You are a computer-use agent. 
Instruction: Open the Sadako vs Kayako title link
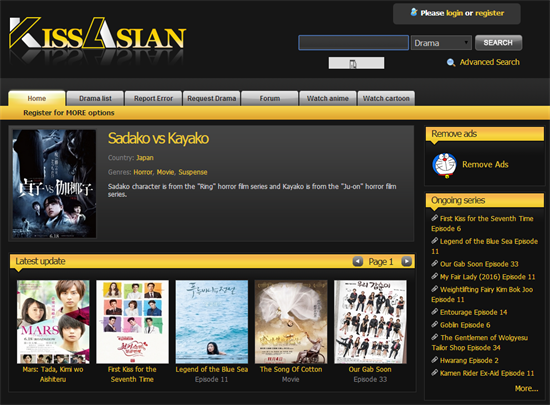pyautogui.click(x=158, y=138)
